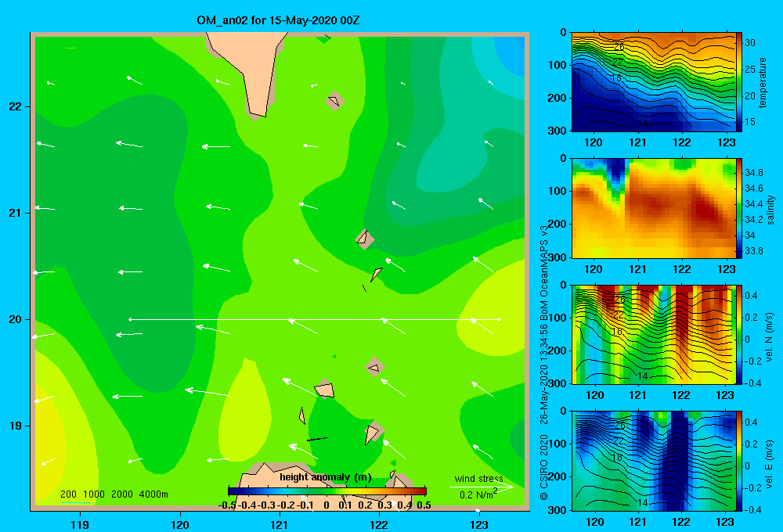This screenshot has height=532, width=783.
Task: Click longitude label 123 below the main map
Action: 479,524
